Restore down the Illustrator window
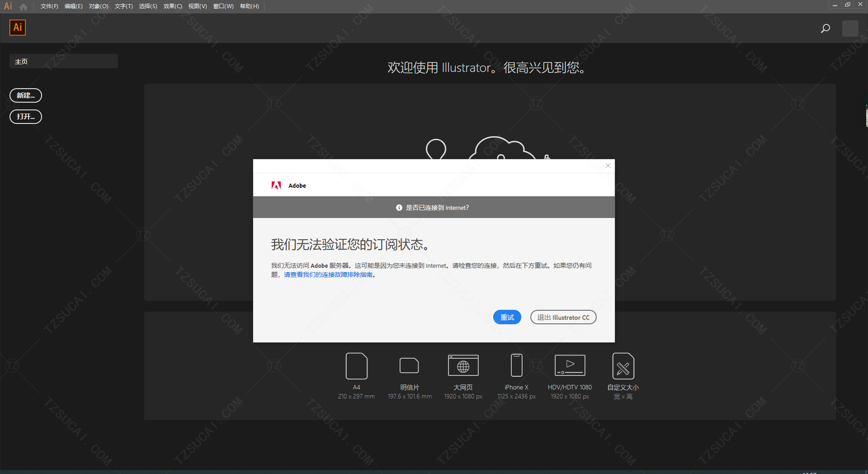 click(x=848, y=5)
